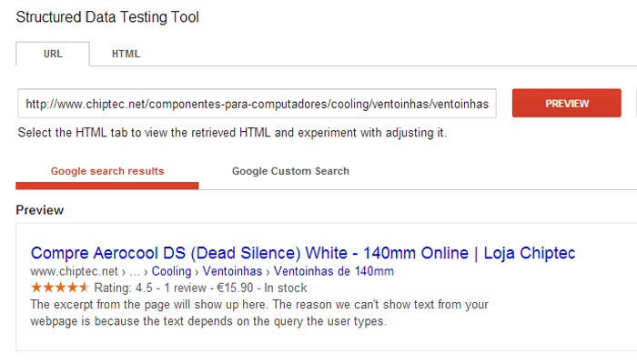Click the breadcrumb ellipsis after chiptec.net

point(135,272)
